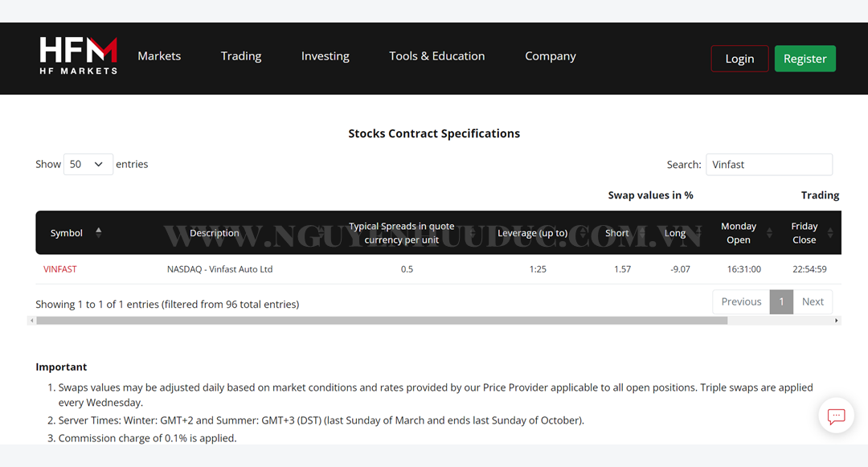Go to the Next page

pos(813,301)
